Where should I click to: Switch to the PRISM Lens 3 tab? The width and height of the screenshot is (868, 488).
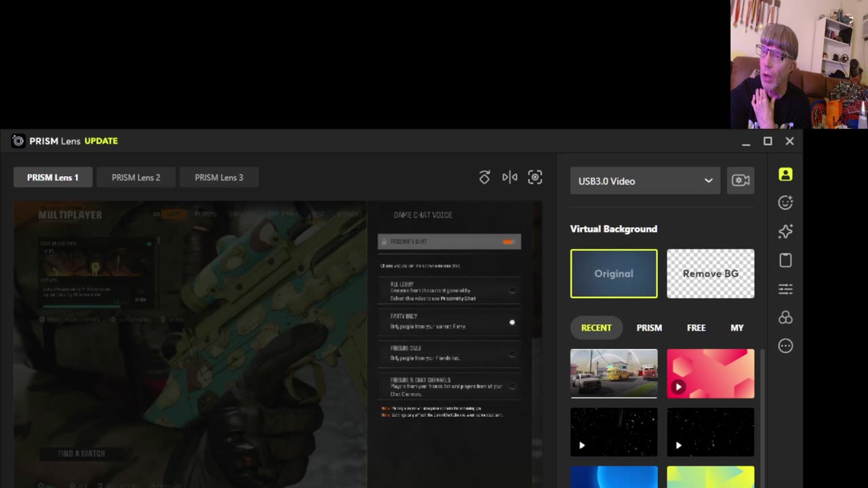pyautogui.click(x=219, y=178)
